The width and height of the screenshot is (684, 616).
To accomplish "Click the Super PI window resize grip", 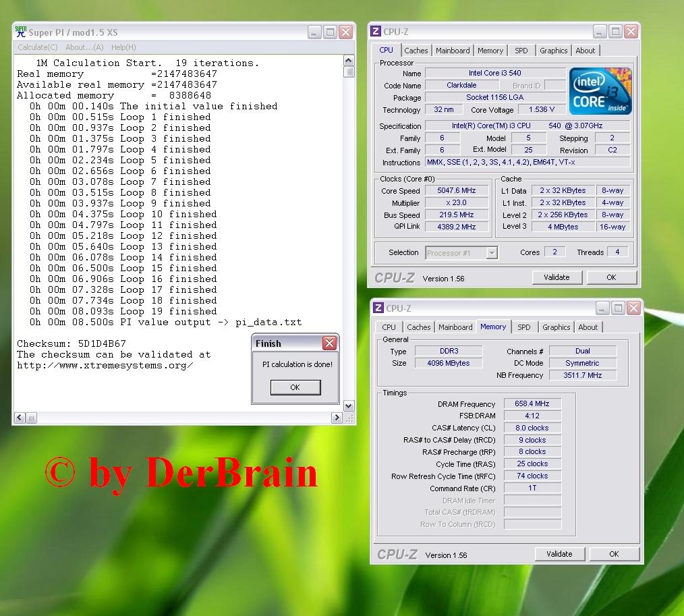I will point(349,418).
